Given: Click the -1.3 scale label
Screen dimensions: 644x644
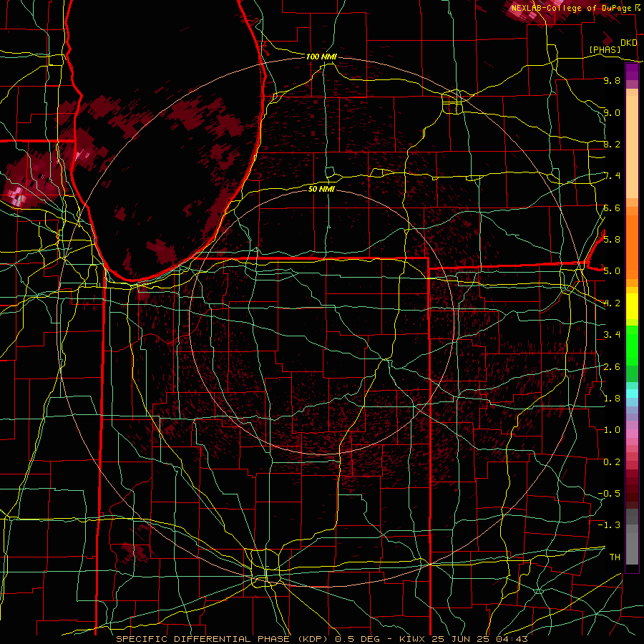Looking at the screenshot, I should pos(610,525).
